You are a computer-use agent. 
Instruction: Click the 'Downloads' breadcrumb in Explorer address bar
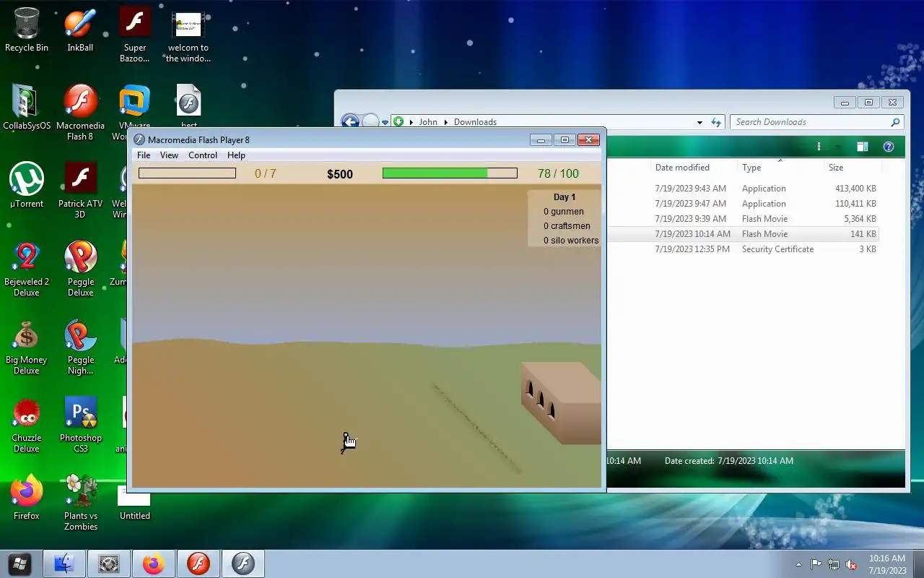coord(475,122)
